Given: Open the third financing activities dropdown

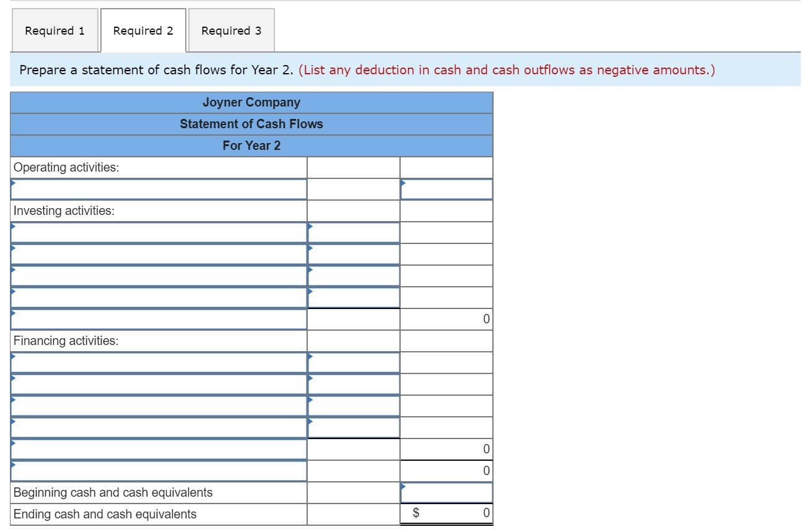Looking at the screenshot, I should (158, 406).
